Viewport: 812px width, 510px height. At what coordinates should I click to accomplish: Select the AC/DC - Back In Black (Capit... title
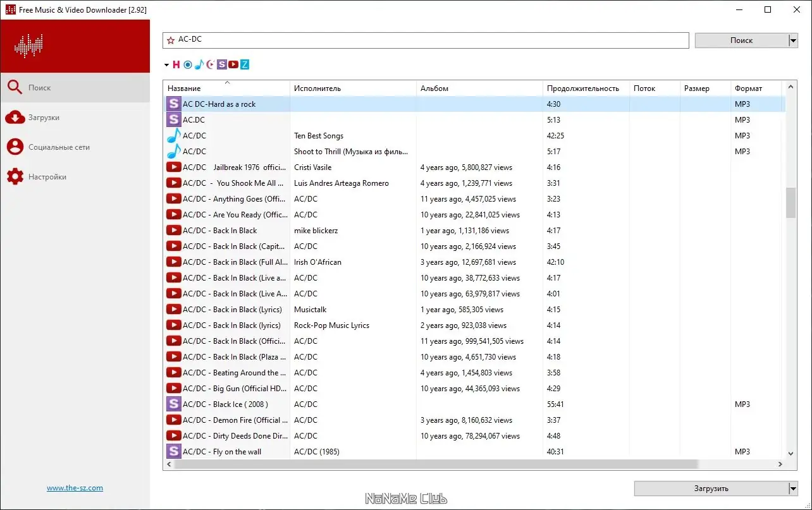click(x=234, y=246)
